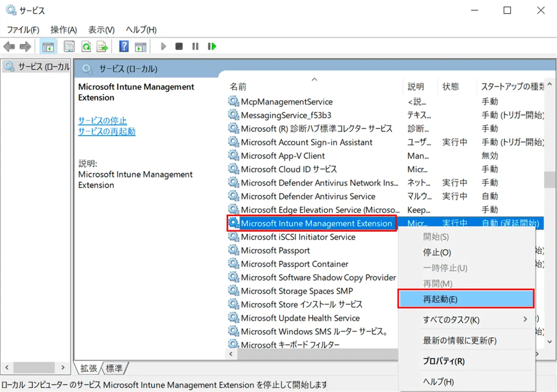Sort by スタートアップの種類 column header

coord(511,86)
